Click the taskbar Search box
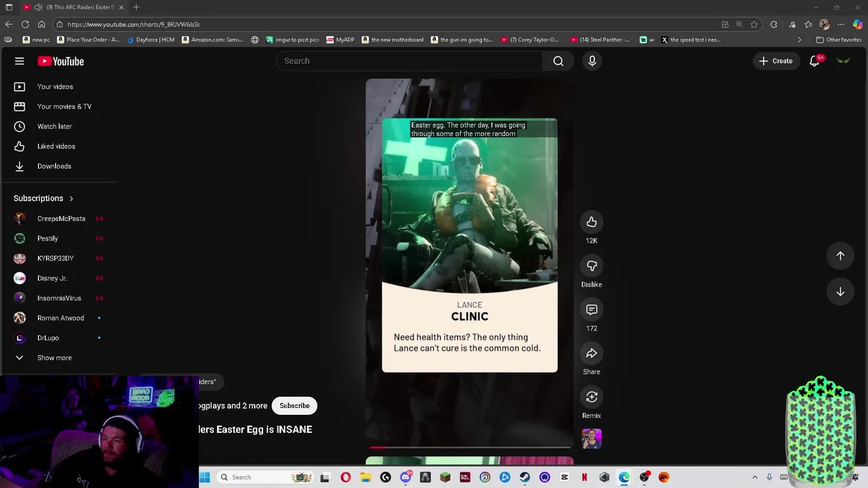The width and height of the screenshot is (868, 488). [265, 477]
